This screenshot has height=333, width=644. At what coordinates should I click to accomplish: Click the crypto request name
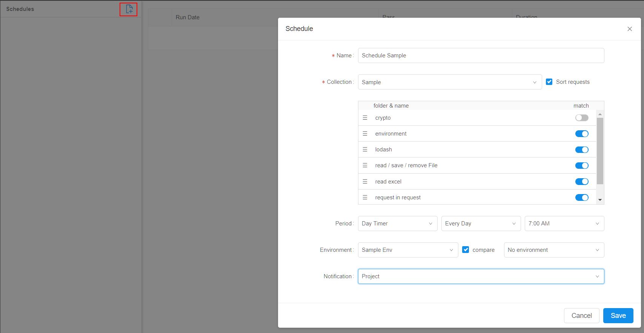(383, 118)
